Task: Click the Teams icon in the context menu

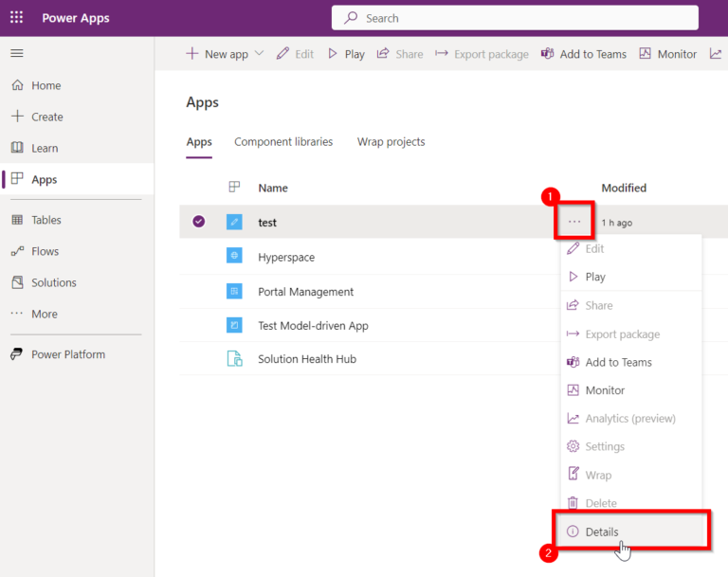Action: pyautogui.click(x=573, y=362)
